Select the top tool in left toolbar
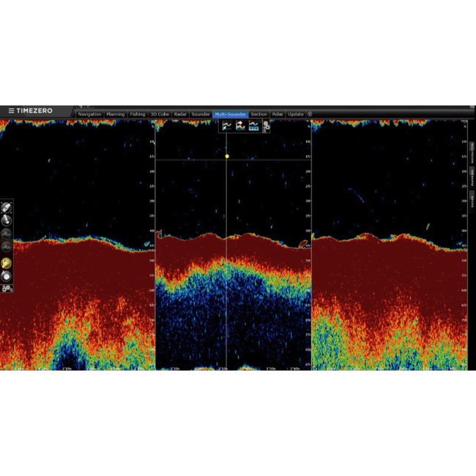This screenshot has width=476, height=476. (7, 208)
